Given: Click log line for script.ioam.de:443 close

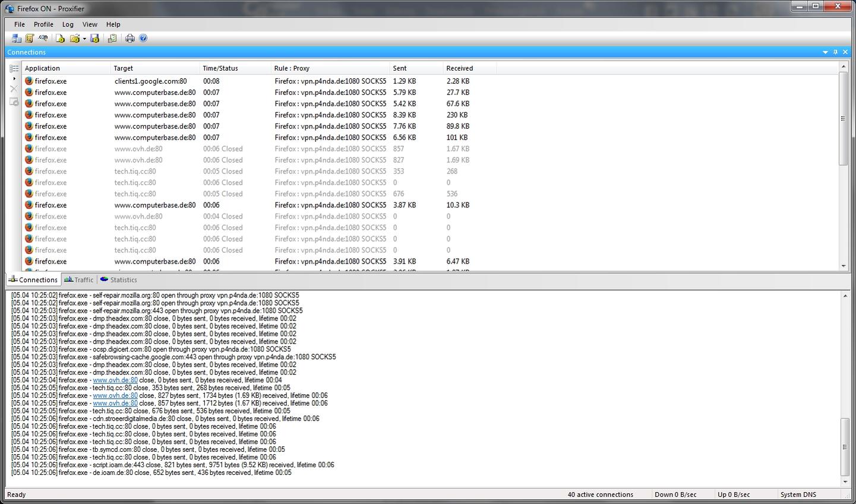Looking at the screenshot, I should click(173, 465).
